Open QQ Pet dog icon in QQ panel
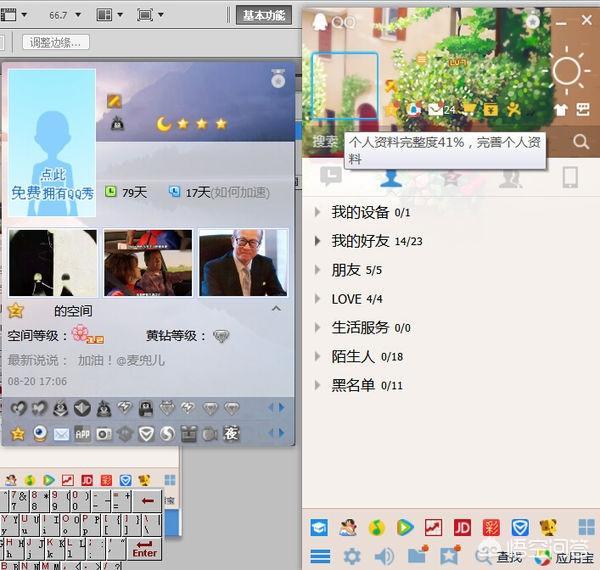The height and width of the screenshot is (570, 600). pyautogui.click(x=548, y=528)
